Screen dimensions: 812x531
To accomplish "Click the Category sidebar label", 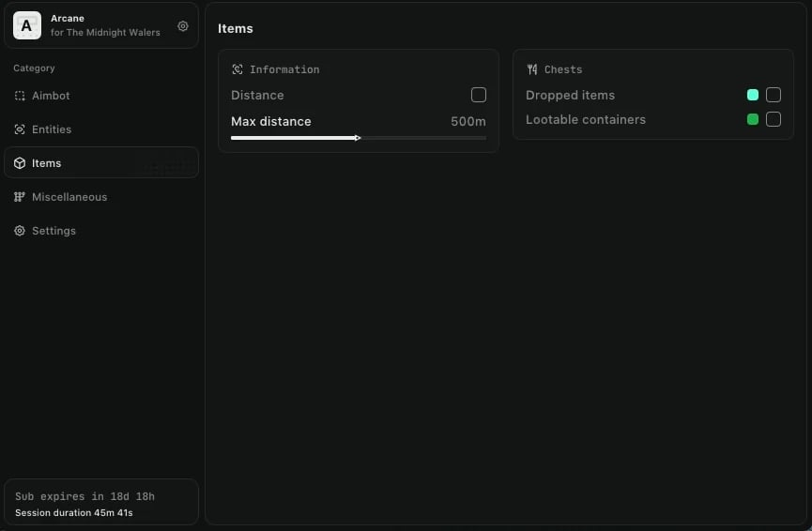I will pos(34,68).
